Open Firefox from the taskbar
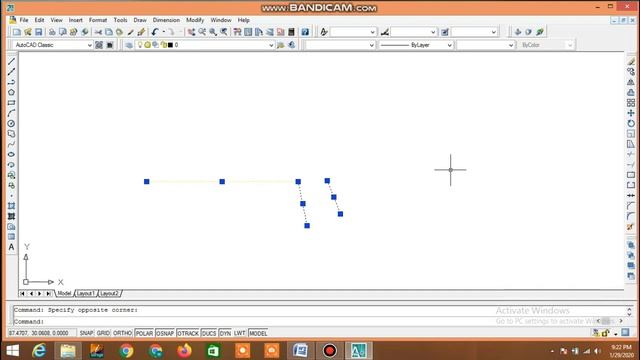Image resolution: width=640 pixels, height=360 pixels. [184, 351]
